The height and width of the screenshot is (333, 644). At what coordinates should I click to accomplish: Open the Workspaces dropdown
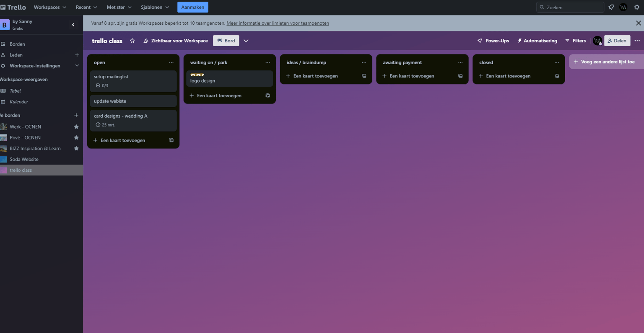[50, 7]
